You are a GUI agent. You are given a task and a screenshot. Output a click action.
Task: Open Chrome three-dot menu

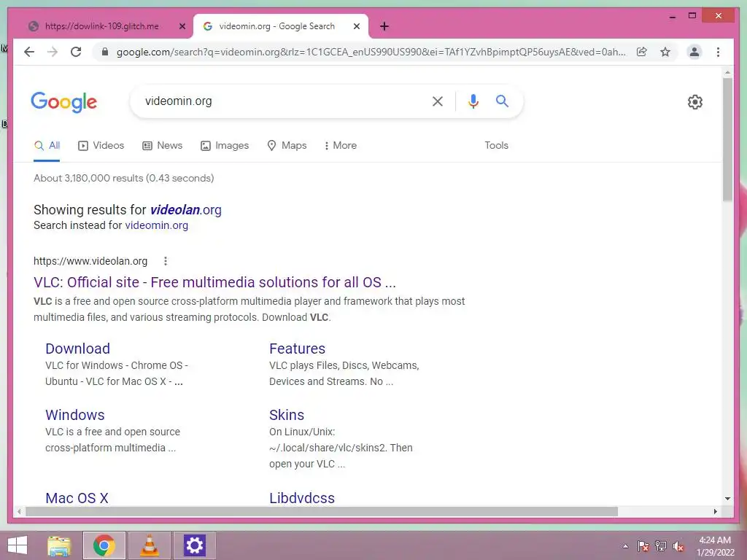(718, 52)
